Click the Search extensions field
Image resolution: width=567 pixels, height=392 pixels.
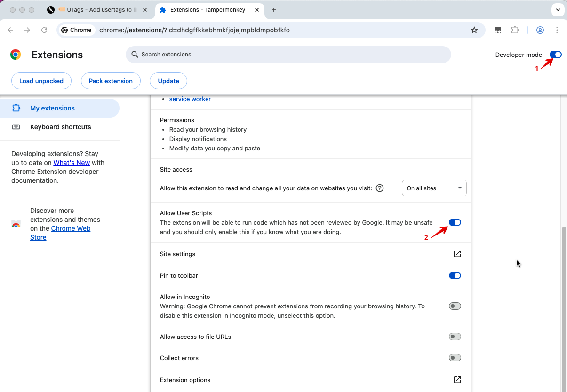click(x=288, y=55)
